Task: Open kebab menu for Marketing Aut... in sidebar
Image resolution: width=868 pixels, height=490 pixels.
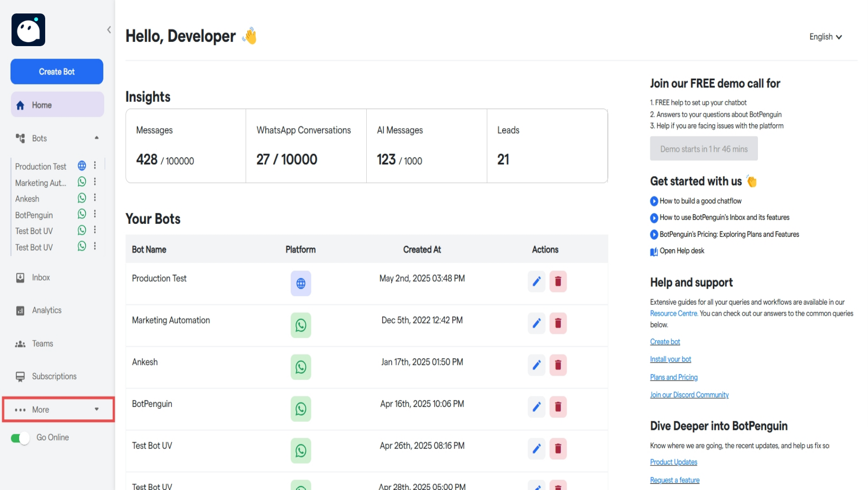Action: coord(95,182)
